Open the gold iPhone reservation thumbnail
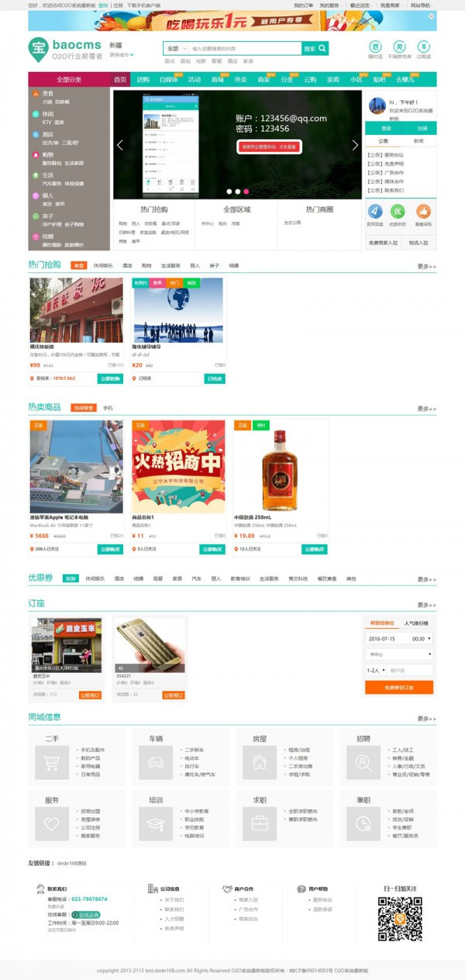465x980 pixels. pyautogui.click(x=150, y=644)
